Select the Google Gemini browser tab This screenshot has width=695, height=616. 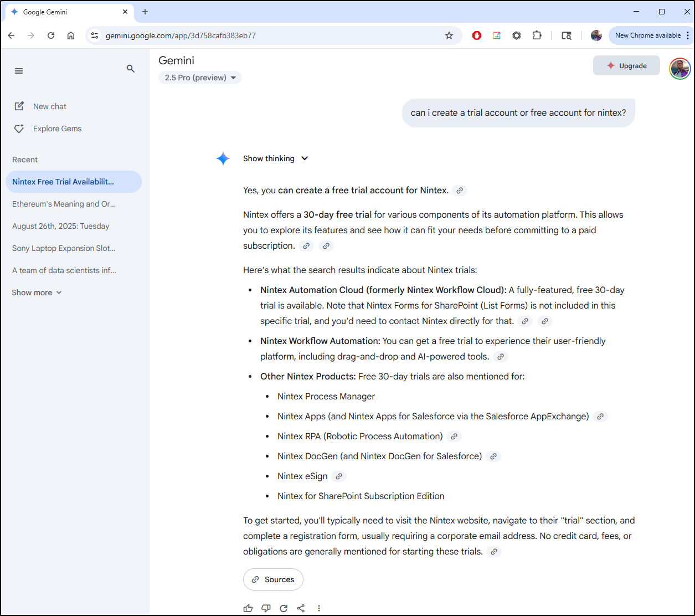(69, 12)
